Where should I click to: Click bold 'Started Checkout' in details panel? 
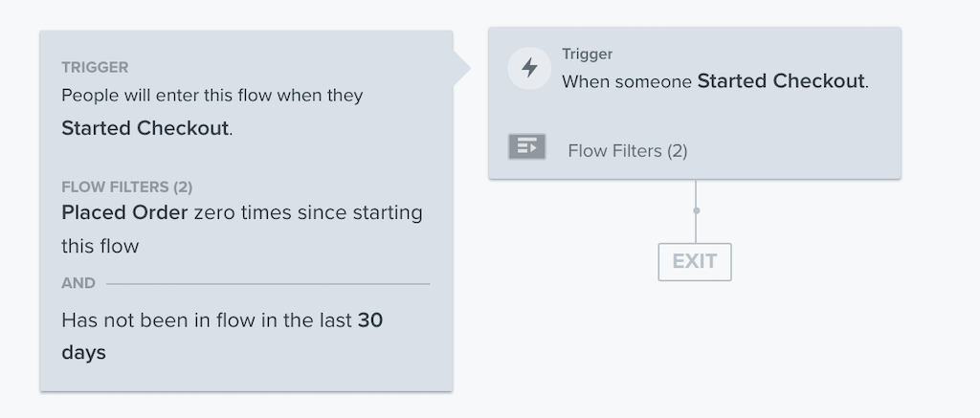145,128
